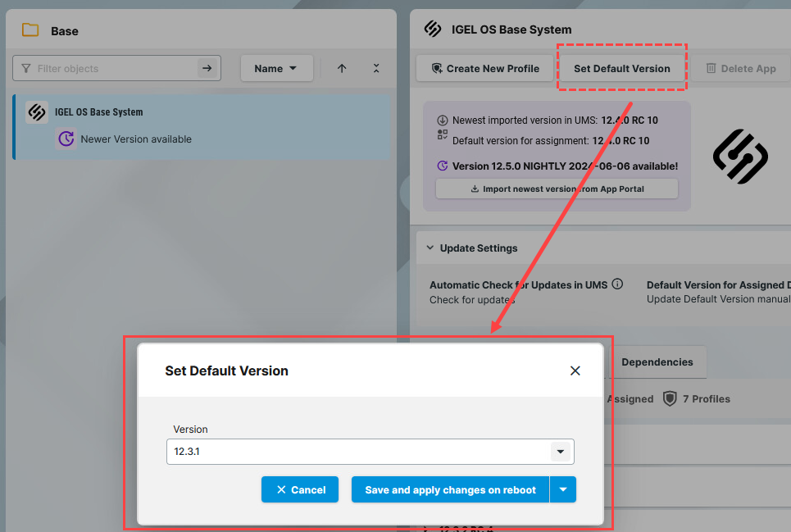Close the Set Default Version dialog
This screenshot has height=532, width=791.
[x=575, y=371]
